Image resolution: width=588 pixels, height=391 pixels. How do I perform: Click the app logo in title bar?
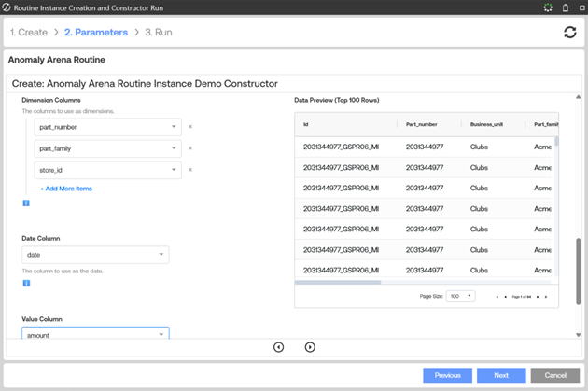point(6,7)
